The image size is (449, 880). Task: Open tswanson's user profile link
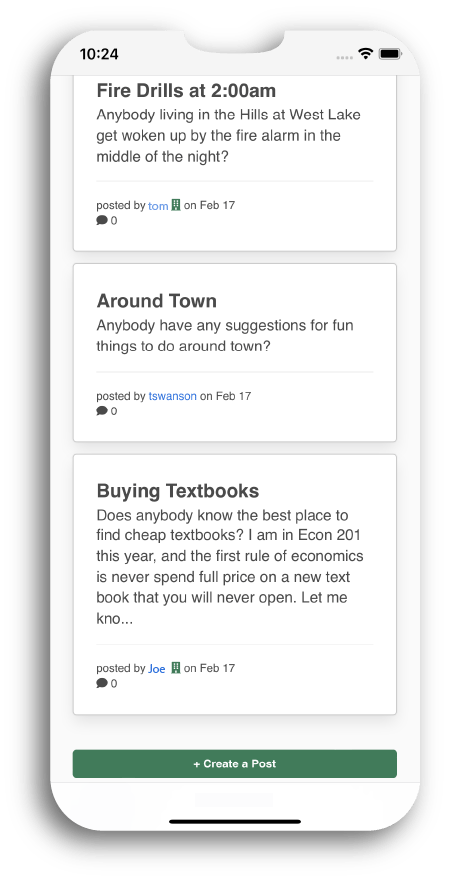pyautogui.click(x=172, y=396)
